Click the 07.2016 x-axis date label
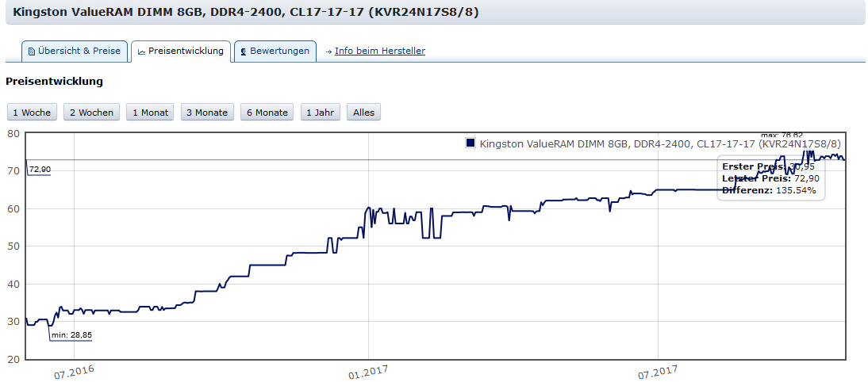Image resolution: width=868 pixels, height=382 pixels. 72,371
